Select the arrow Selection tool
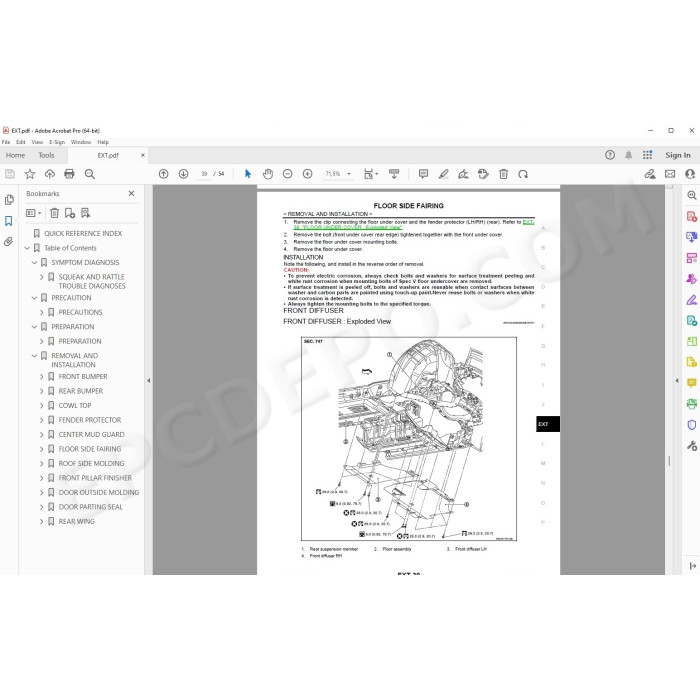The height and width of the screenshot is (700, 700). click(x=248, y=174)
